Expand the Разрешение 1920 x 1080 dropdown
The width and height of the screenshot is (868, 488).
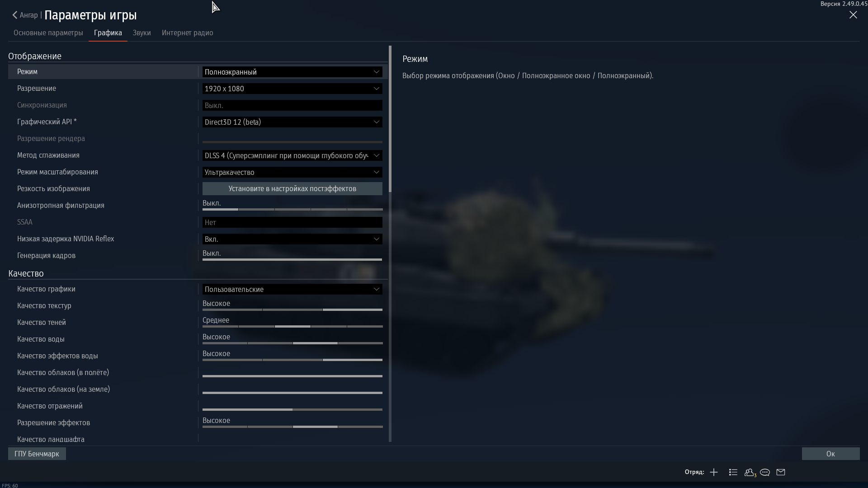(x=292, y=89)
